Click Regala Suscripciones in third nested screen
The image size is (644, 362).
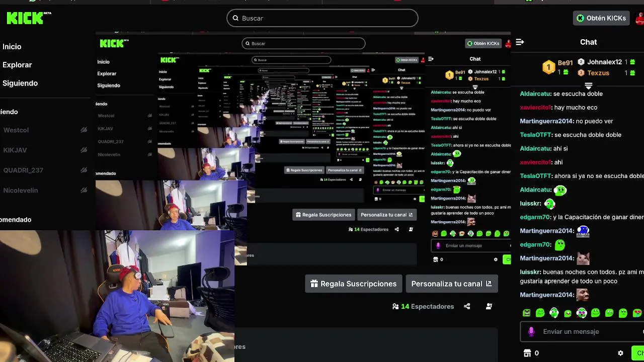304,170
